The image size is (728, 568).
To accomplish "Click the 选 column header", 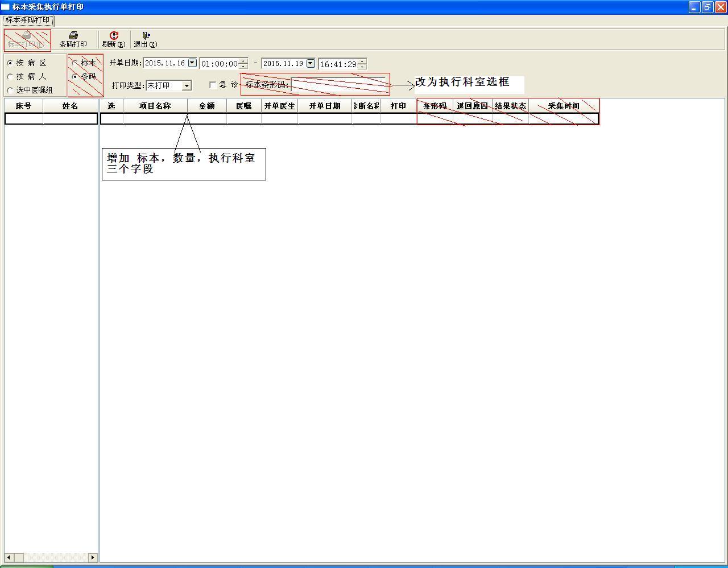I will [111, 106].
